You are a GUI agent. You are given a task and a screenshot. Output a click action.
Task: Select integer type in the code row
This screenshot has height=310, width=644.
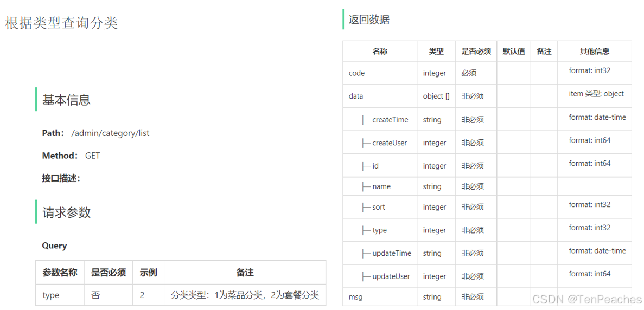tap(435, 73)
